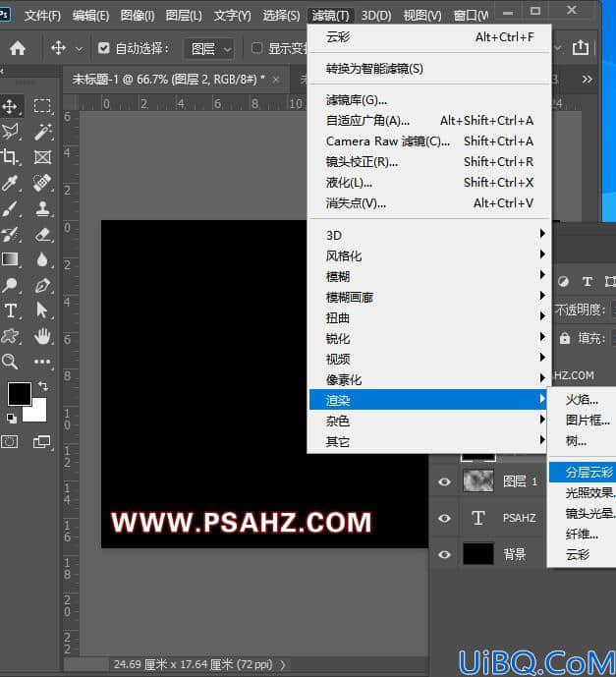The image size is (616, 677).
Task: Select the Path Selection tool
Action: 42,310
